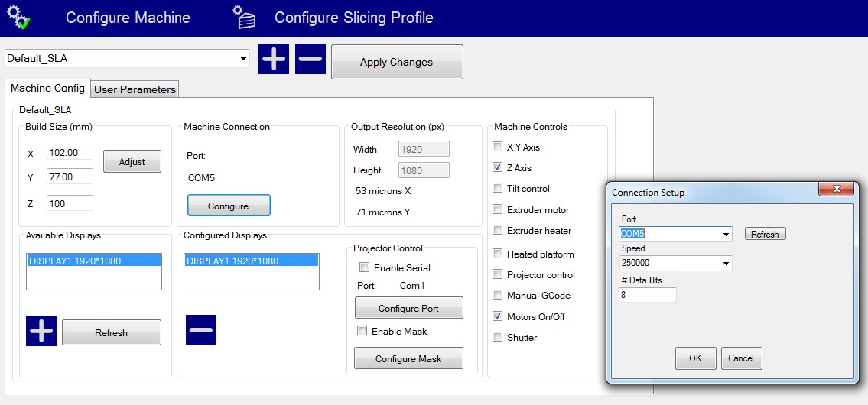The width and height of the screenshot is (868, 405).
Task: Click the Configure Slicing Profile icon
Action: [x=245, y=18]
